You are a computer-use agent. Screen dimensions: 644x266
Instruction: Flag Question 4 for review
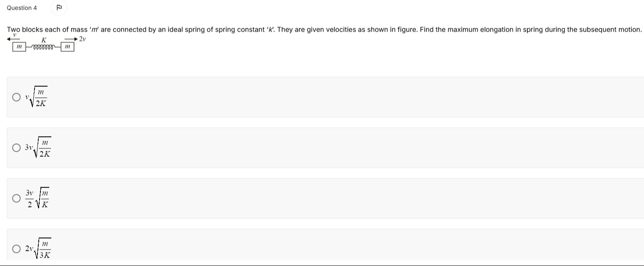(59, 7)
